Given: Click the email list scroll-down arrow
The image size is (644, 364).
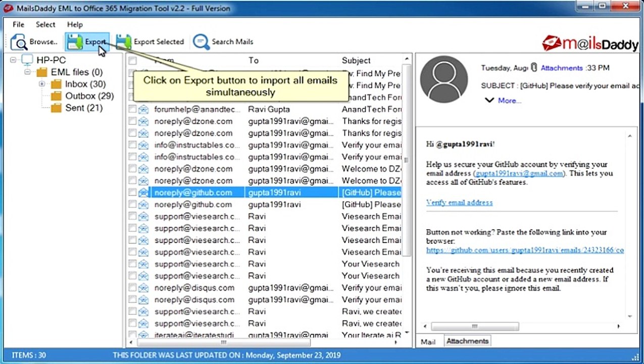Looking at the screenshot, I should pyautogui.click(x=406, y=334).
